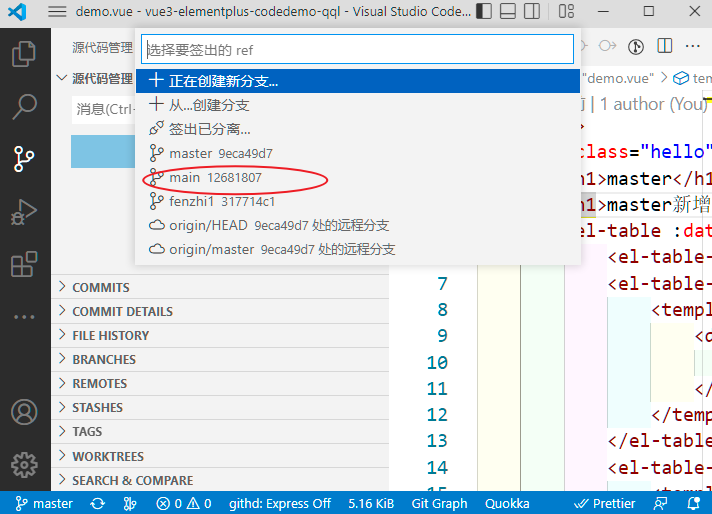Click Quokka in the status bar
712x514 pixels.
tap(507, 503)
